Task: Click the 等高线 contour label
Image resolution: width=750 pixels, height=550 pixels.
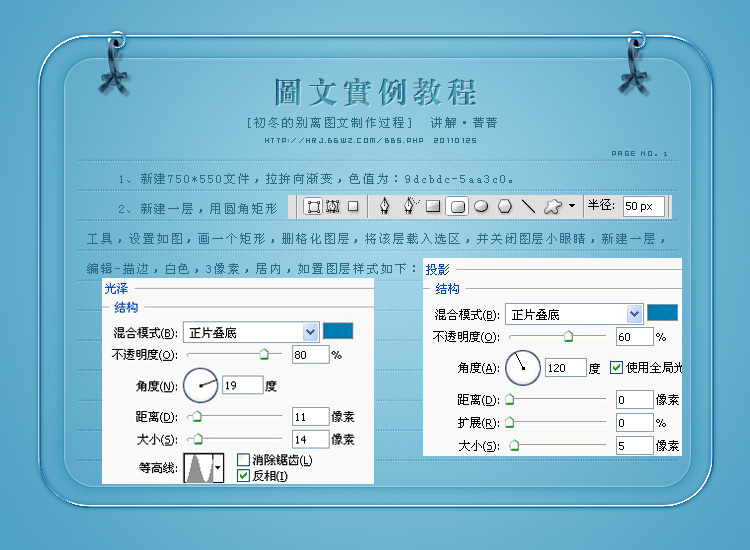Action: tap(158, 468)
